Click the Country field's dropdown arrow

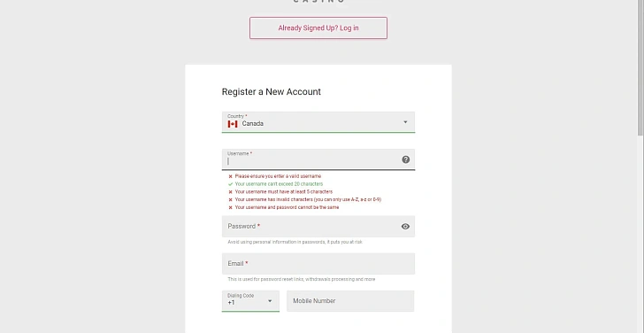click(405, 122)
